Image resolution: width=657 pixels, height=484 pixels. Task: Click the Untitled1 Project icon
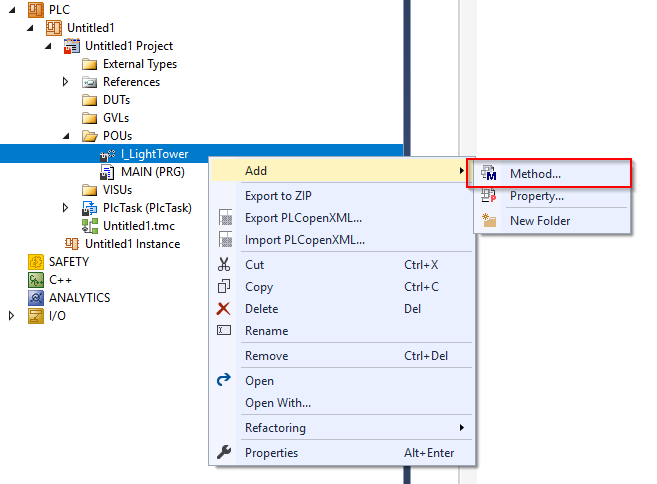(72, 46)
